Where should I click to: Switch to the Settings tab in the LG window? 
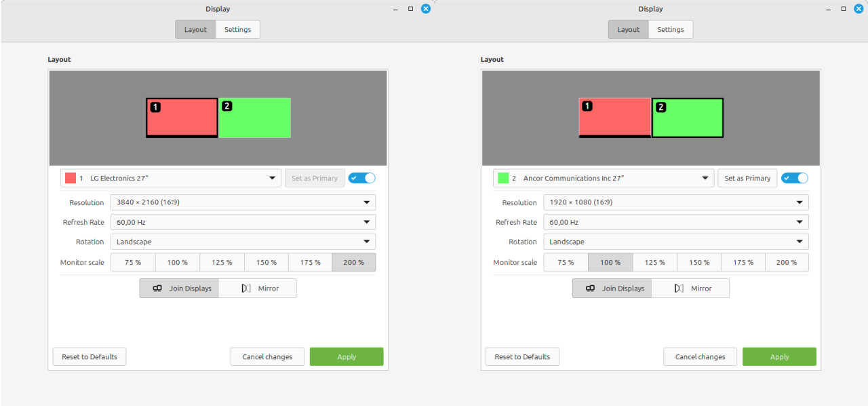point(238,30)
